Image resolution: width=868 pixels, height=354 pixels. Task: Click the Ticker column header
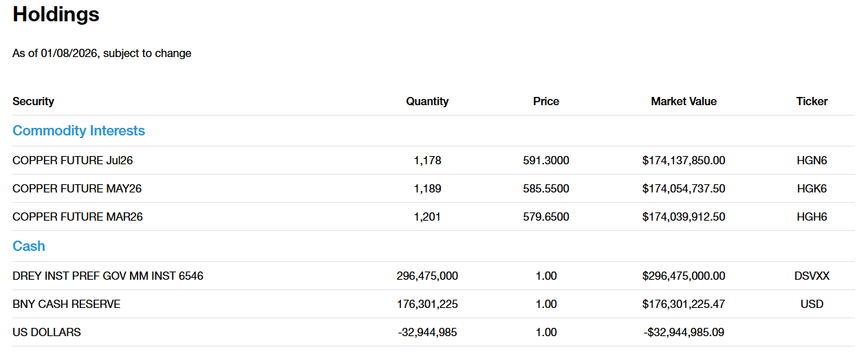point(812,101)
